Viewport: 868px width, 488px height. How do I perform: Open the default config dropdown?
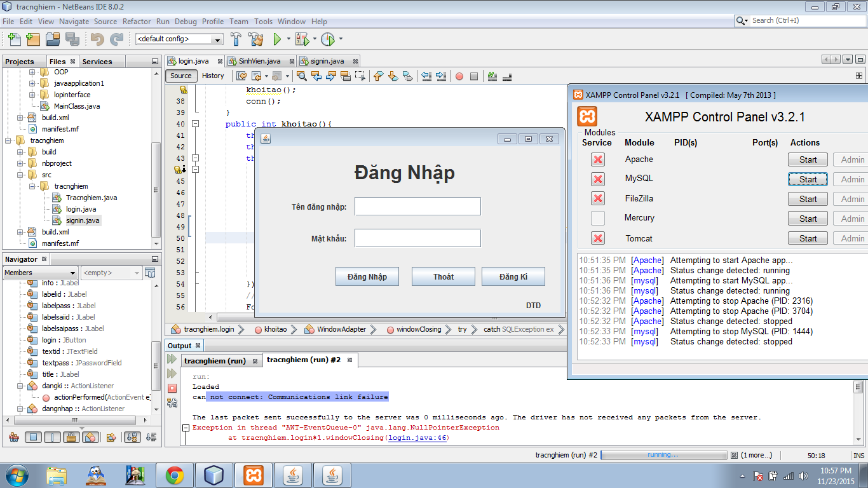tap(179, 39)
